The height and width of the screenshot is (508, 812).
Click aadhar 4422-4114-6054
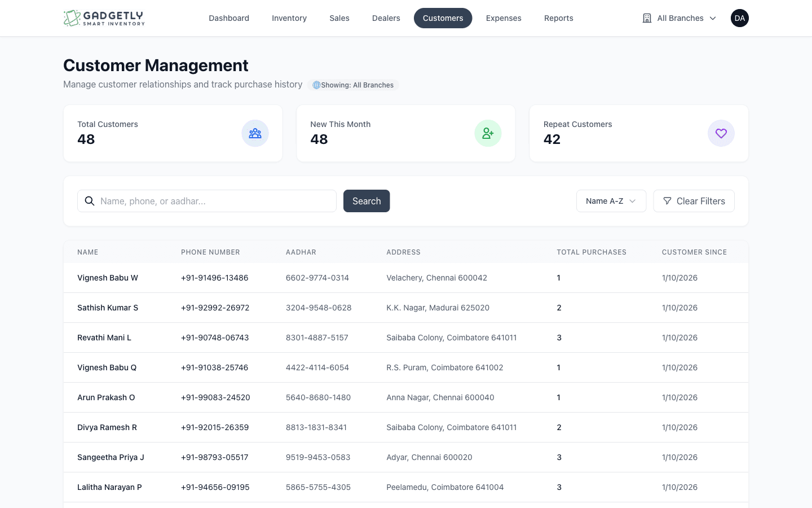coord(317,367)
